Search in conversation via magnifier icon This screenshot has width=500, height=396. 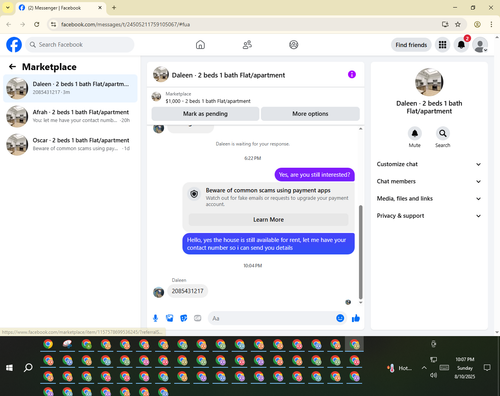[x=443, y=133]
